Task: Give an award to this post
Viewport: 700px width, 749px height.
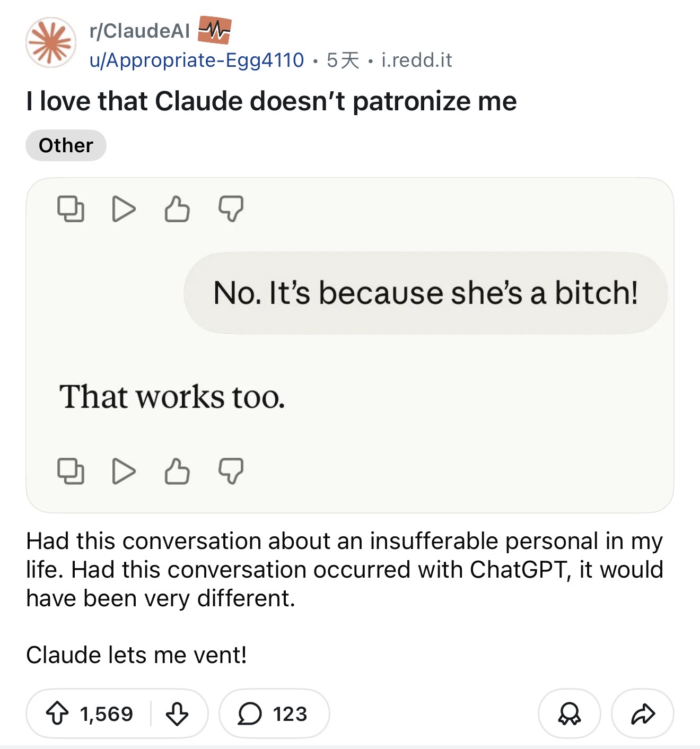Action: click(569, 713)
